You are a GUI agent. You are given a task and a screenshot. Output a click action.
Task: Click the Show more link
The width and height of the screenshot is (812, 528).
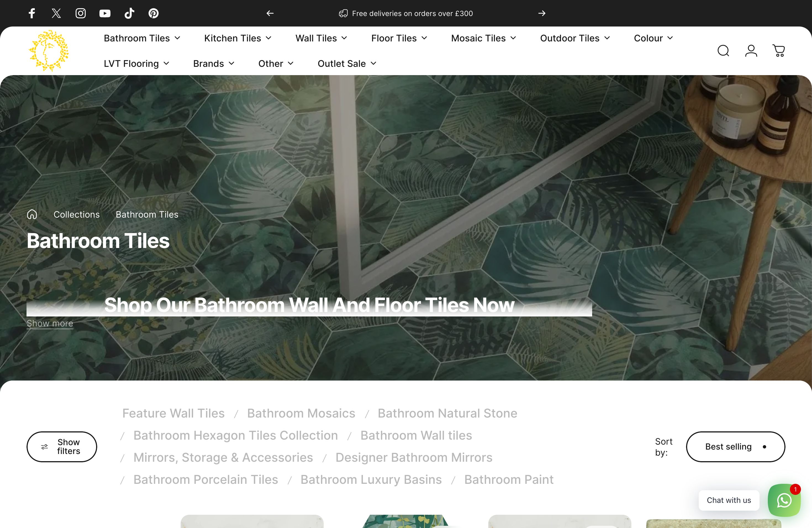[49, 323]
